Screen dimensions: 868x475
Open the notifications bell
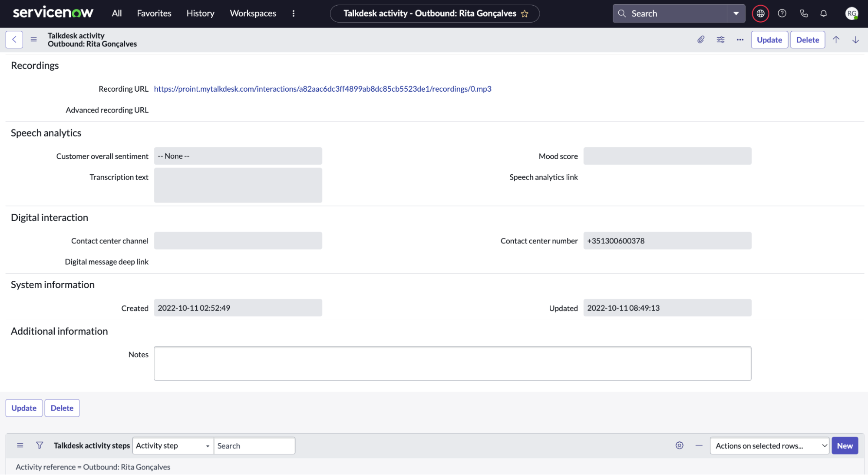click(823, 13)
